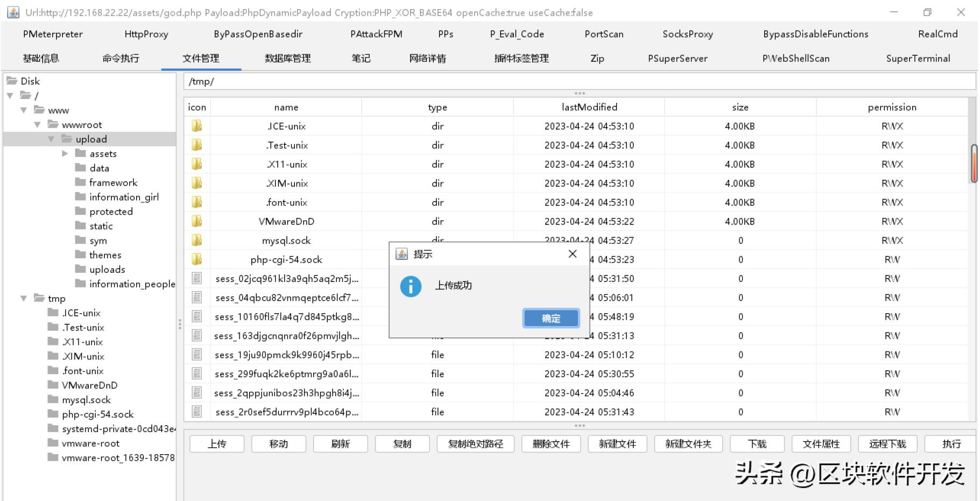Screen dimensions: 980x501
Task: Close the 提示 dialog with X
Action: click(x=573, y=254)
